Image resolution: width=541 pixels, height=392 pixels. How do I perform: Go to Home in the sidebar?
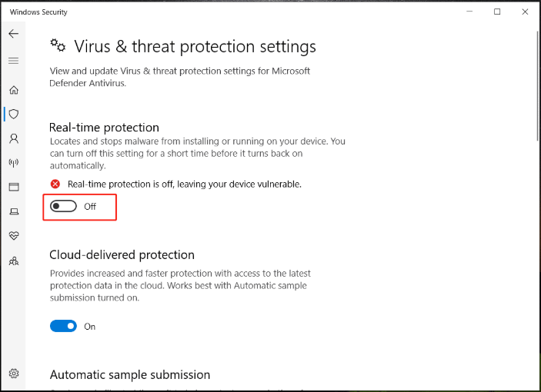14,90
